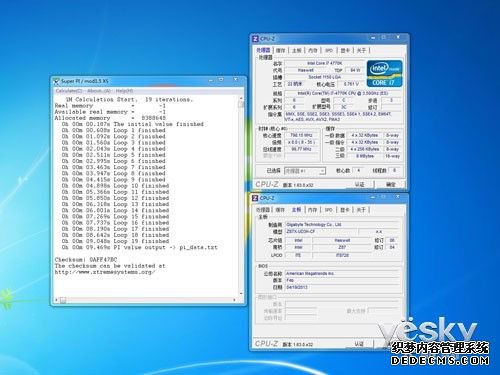
Task: Click 认证 button in lower CPU-Z window
Action: [359, 343]
